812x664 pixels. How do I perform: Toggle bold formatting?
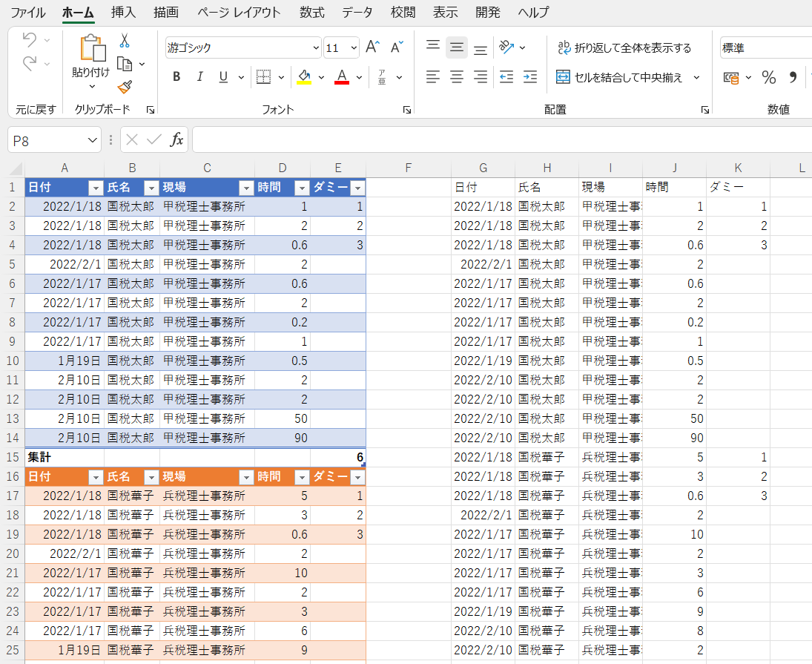tap(176, 76)
